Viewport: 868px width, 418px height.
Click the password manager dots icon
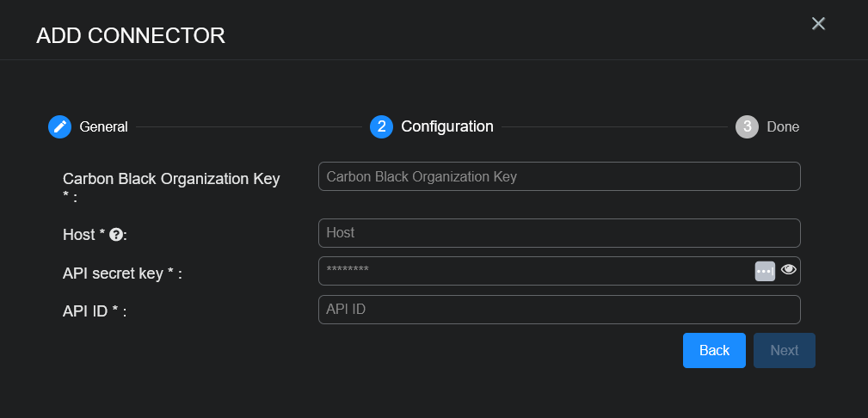765,271
